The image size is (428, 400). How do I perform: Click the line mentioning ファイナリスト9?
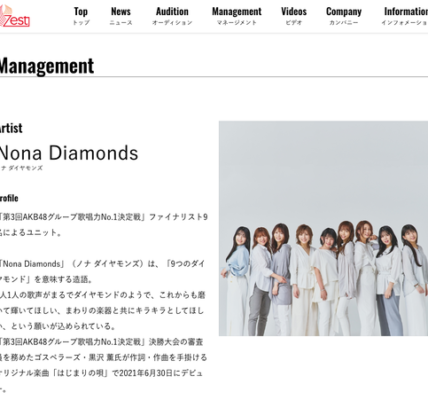point(104,217)
